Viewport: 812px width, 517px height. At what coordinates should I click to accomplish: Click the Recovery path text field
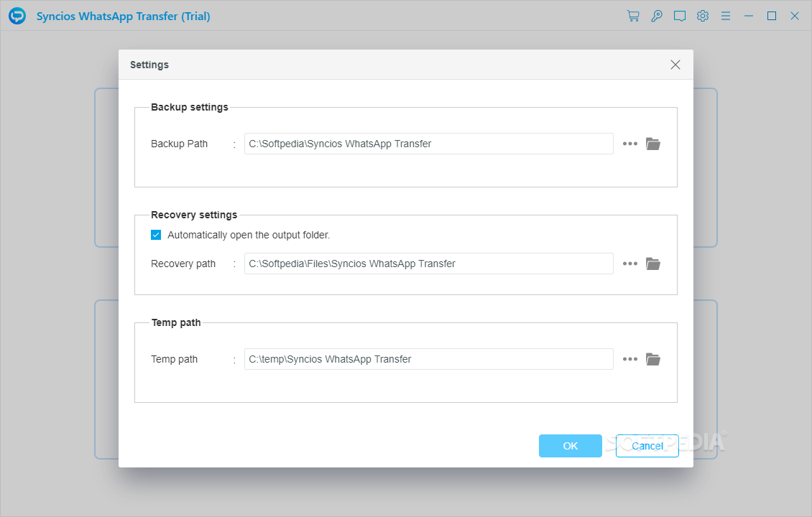(429, 264)
